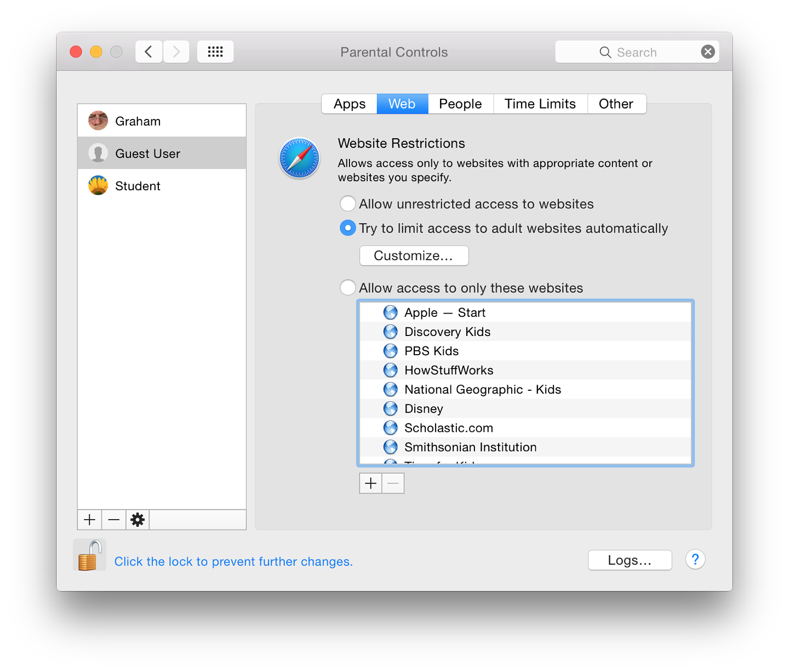Viewport: 789px width, 672px height.
Task: Select Try to limit access to adult websites
Action: pos(348,228)
